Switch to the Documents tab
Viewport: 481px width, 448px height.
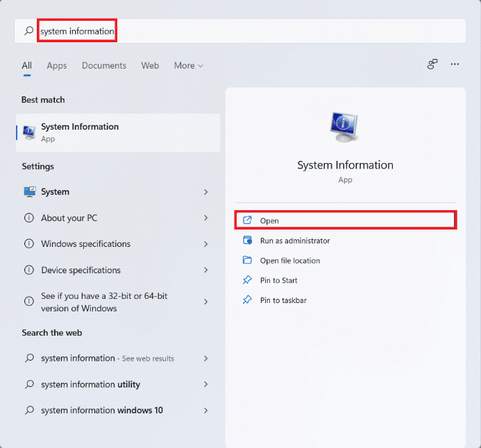[104, 66]
